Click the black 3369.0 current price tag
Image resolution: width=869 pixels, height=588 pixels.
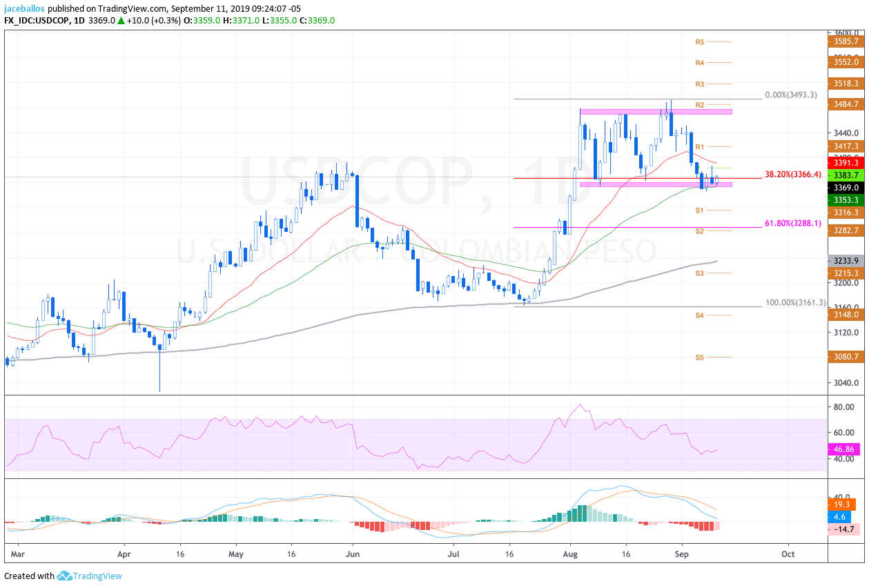coord(846,188)
